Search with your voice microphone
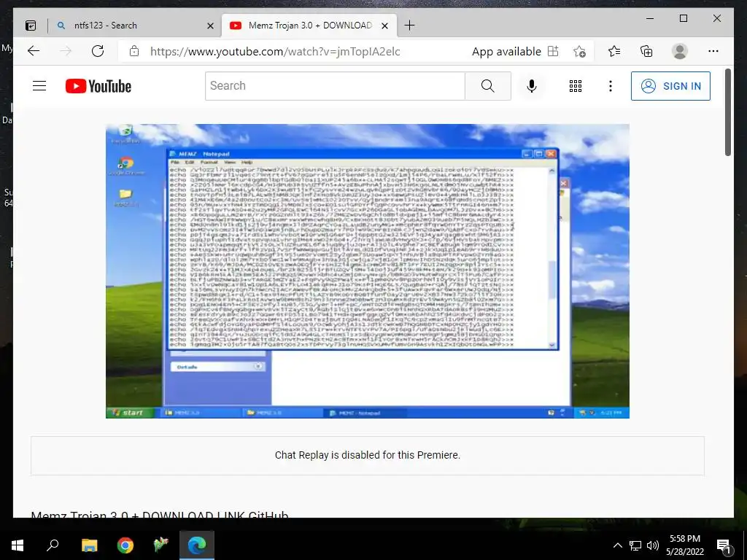 (x=532, y=86)
